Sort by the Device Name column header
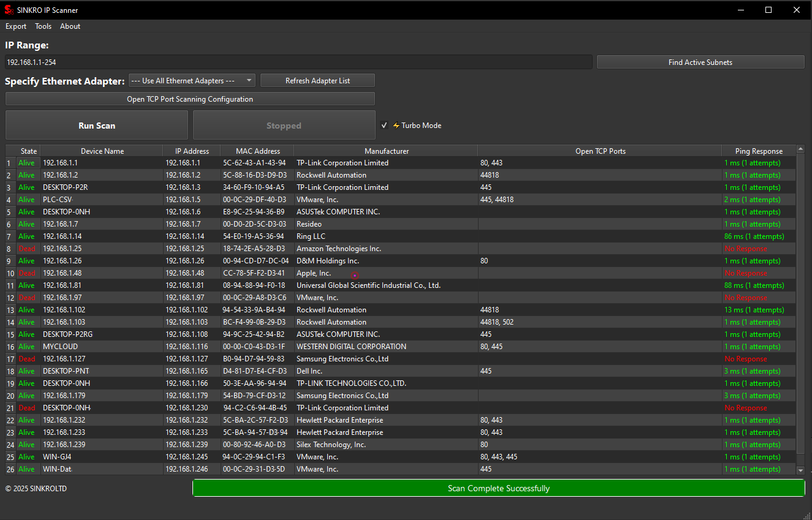The width and height of the screenshot is (812, 520). tap(102, 151)
